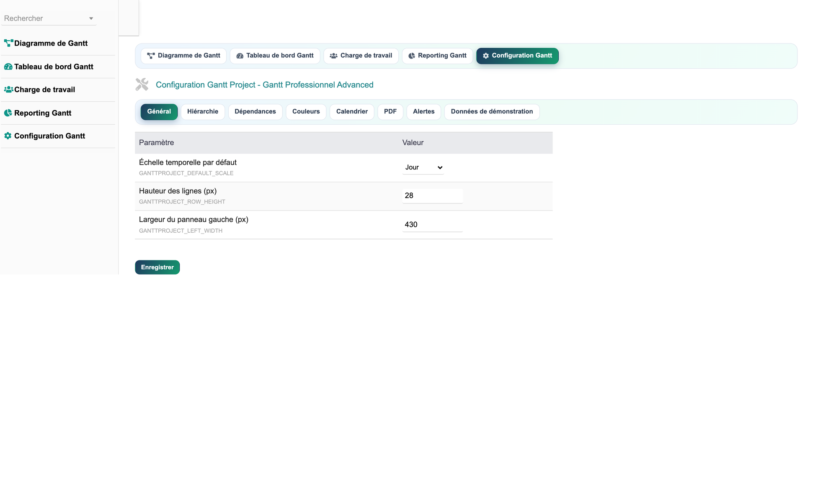Click the text GANTTPROJECT_LEFT_WIDTH
Screen dimensions: 815x504
[181, 231]
